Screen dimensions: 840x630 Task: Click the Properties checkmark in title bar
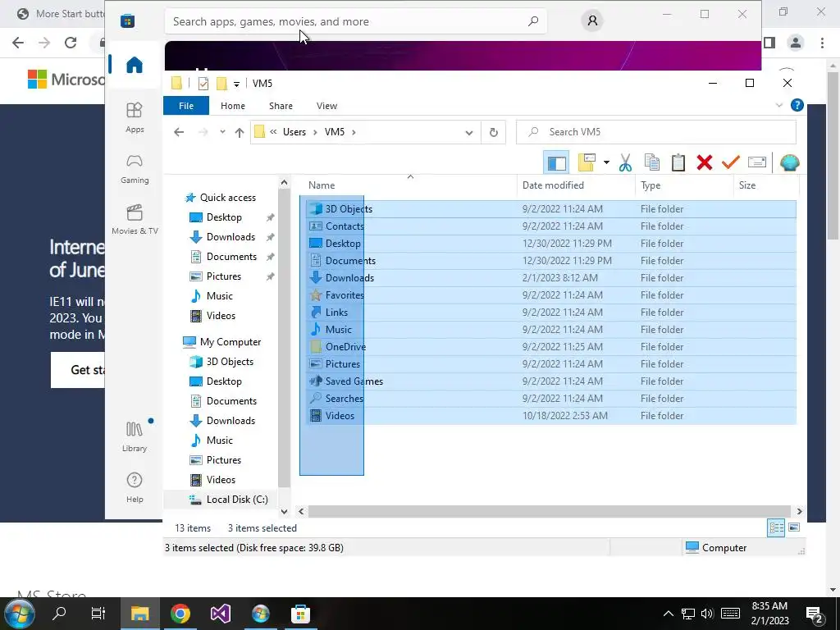tap(203, 84)
